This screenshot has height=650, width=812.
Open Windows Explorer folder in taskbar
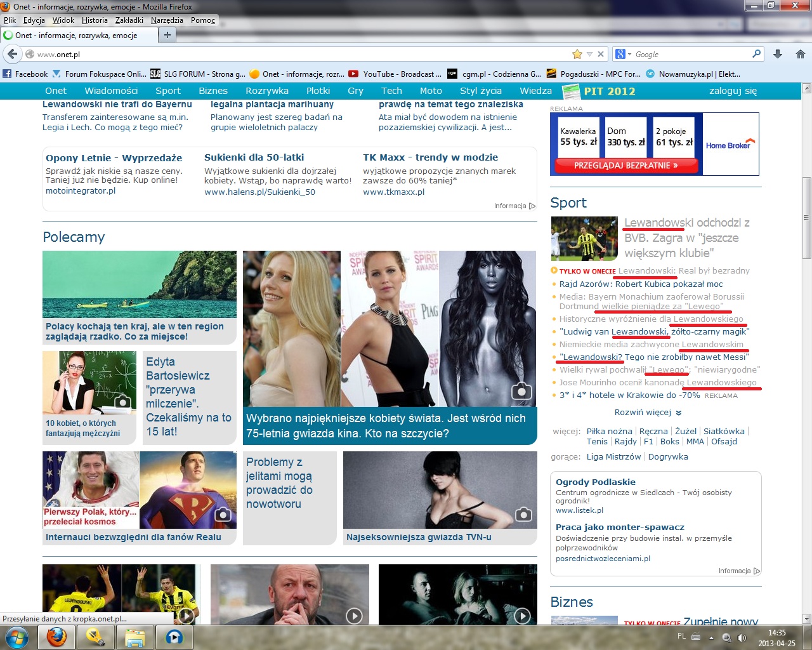coord(135,637)
